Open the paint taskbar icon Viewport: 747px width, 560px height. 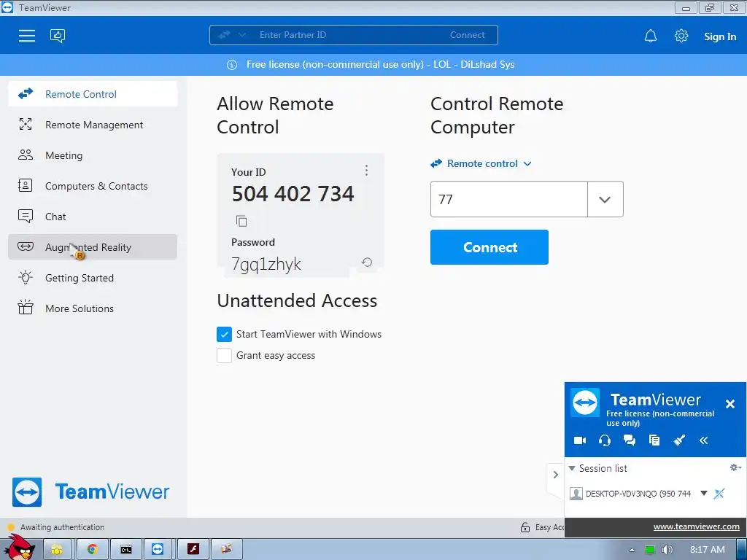tap(227, 550)
